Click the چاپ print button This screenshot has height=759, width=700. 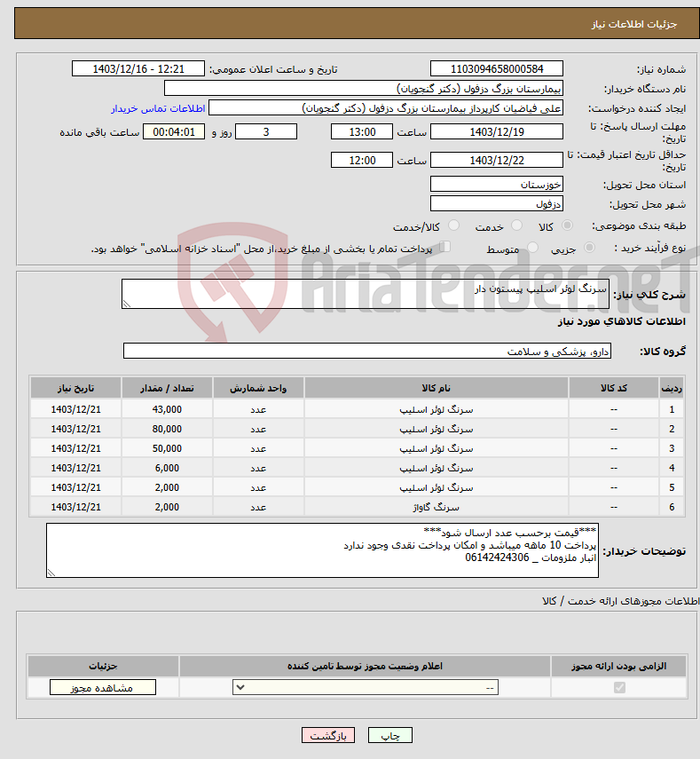coord(389,735)
